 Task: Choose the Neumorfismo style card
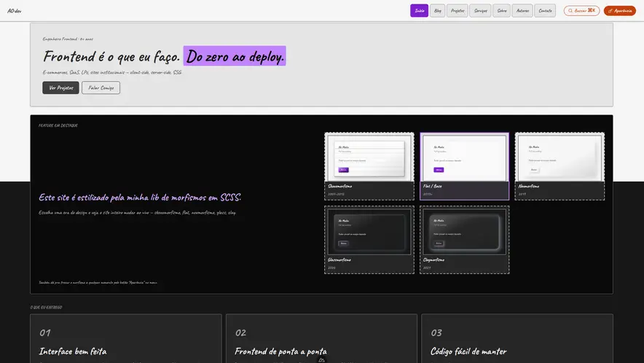[x=559, y=166]
